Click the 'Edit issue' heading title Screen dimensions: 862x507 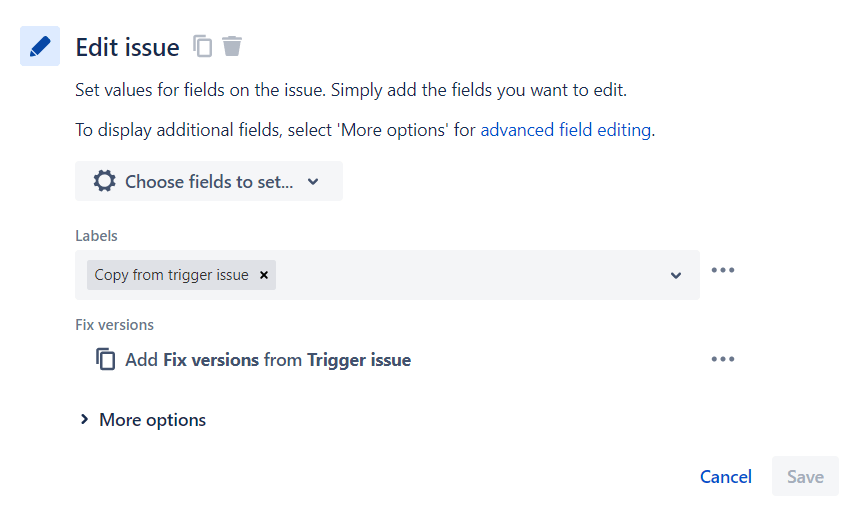pos(128,47)
